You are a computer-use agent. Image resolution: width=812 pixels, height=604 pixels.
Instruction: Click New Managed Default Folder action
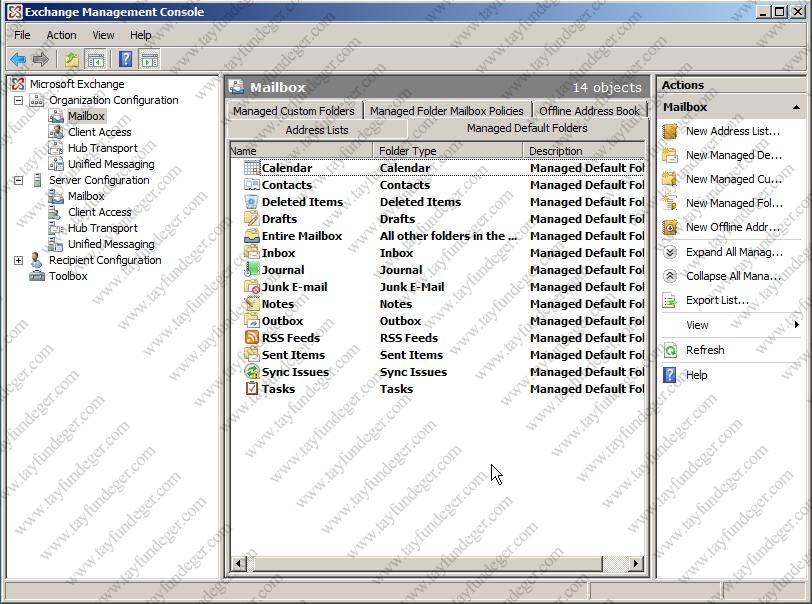733,155
